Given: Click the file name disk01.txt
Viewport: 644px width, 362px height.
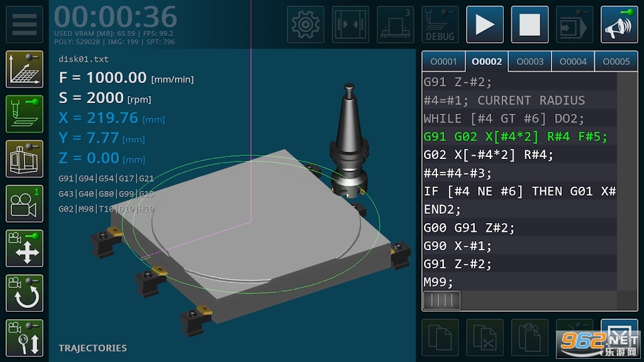Looking at the screenshot, I should point(84,59).
